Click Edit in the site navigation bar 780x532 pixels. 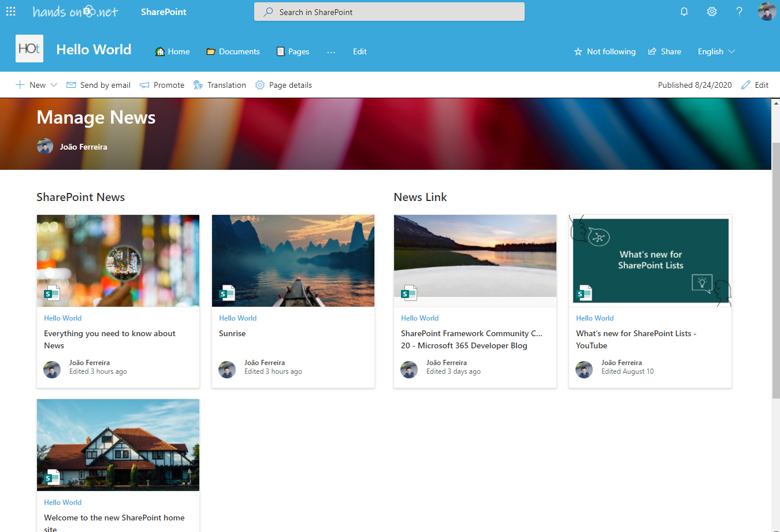[360, 51]
